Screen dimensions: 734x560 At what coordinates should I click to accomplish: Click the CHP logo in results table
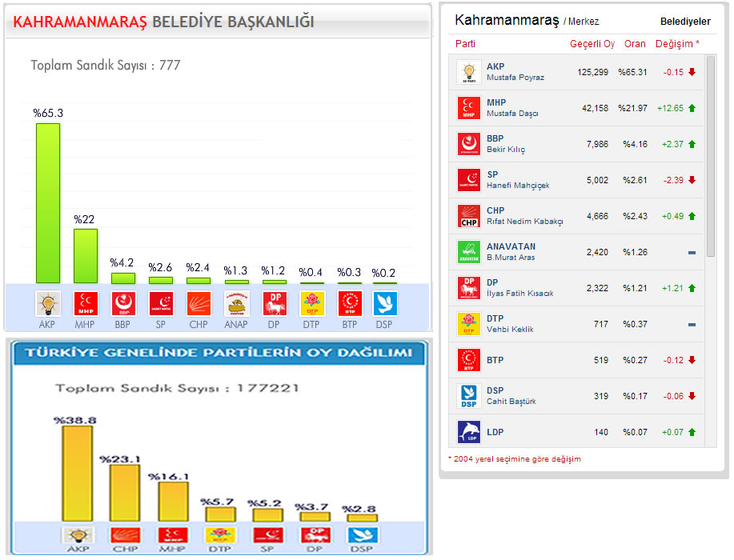(468, 217)
